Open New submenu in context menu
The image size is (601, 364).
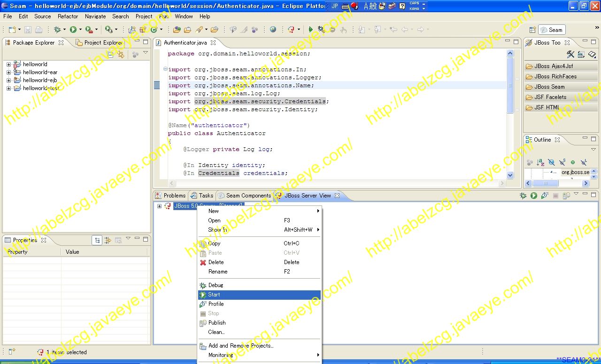[259, 211]
